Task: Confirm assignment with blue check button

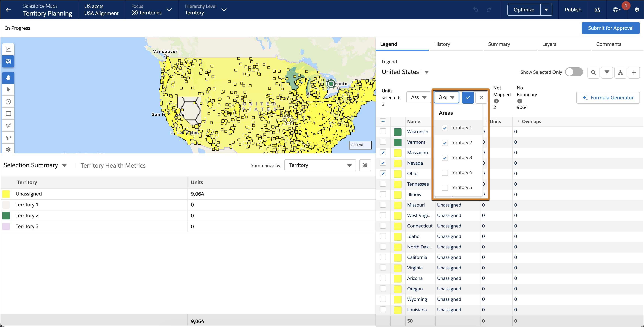Action: (468, 97)
